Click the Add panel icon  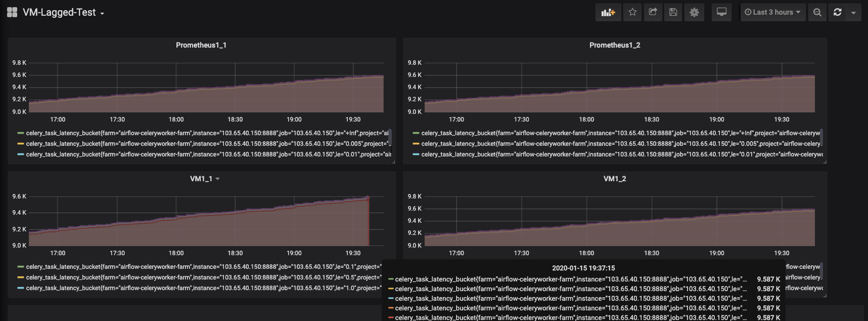click(608, 12)
